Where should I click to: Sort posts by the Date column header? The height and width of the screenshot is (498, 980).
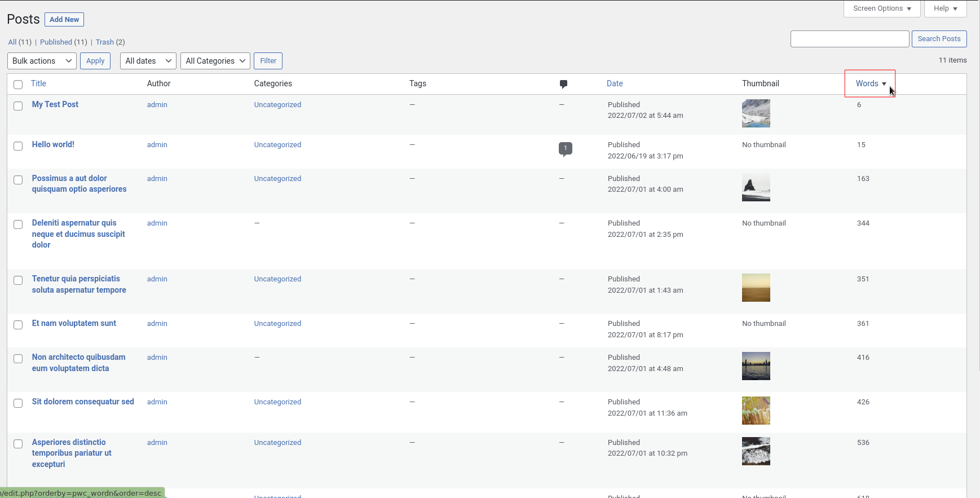tap(615, 83)
